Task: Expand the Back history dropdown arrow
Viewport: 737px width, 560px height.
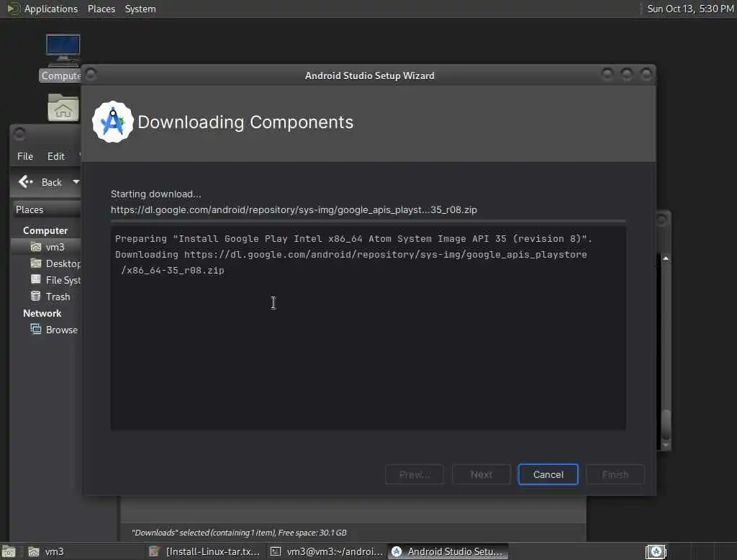Action: tap(76, 181)
